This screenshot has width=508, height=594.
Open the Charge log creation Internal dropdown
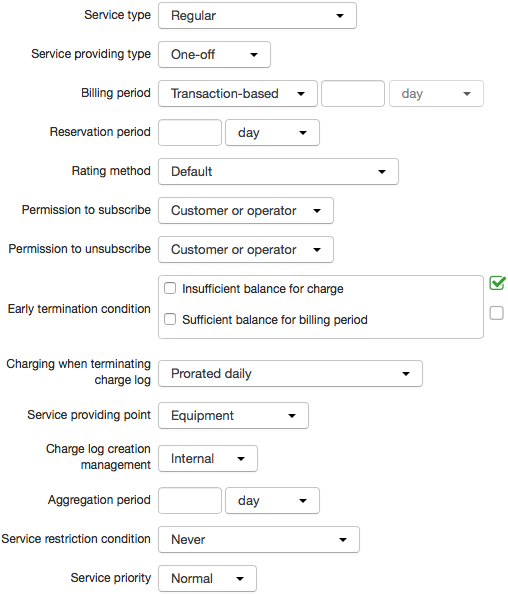pyautogui.click(x=208, y=459)
